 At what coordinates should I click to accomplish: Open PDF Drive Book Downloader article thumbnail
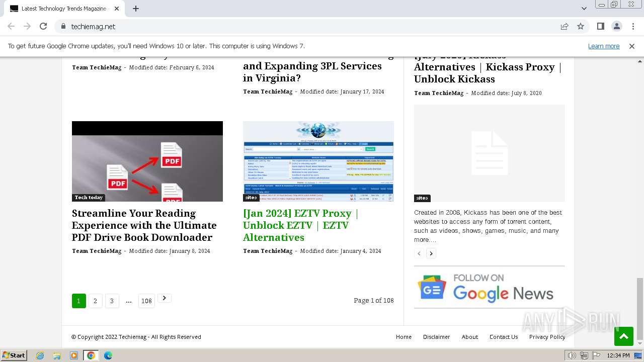point(147,161)
